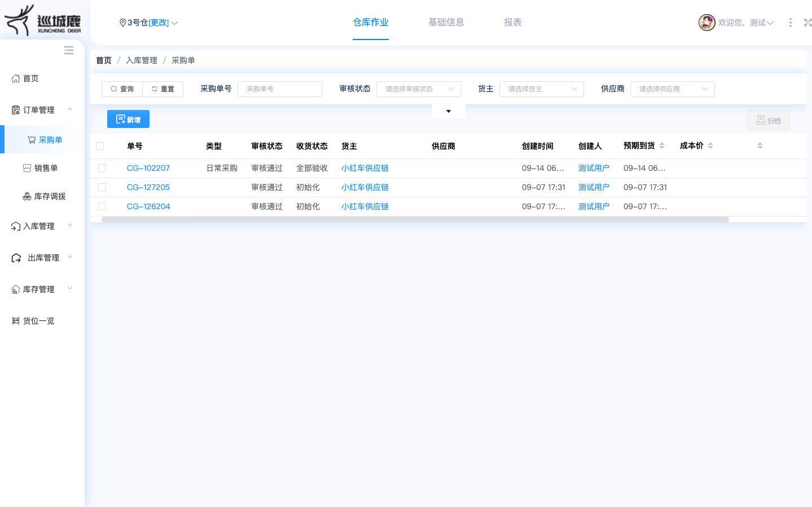Switch to the 仓库作业 tab
812x507 pixels.
point(371,23)
